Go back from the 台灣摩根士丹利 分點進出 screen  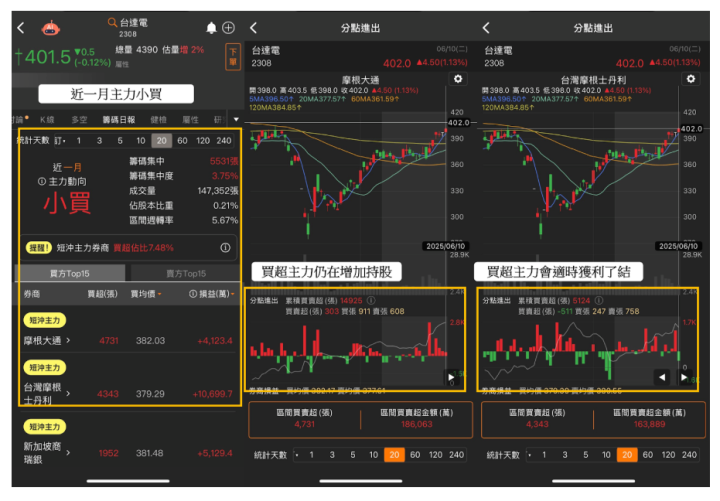[486, 28]
